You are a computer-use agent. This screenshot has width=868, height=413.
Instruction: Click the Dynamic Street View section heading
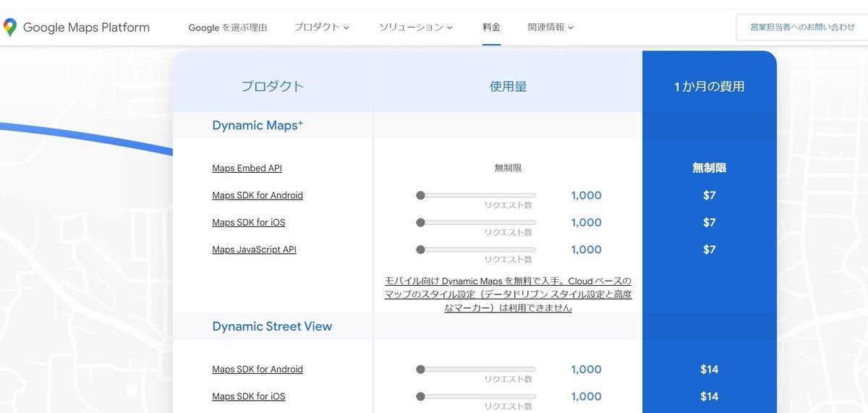272,326
